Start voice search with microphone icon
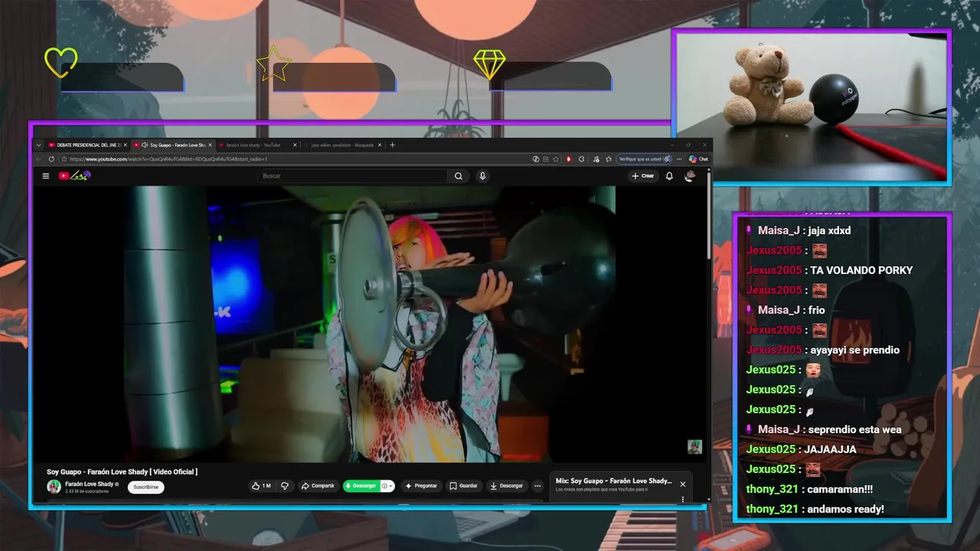 point(482,176)
